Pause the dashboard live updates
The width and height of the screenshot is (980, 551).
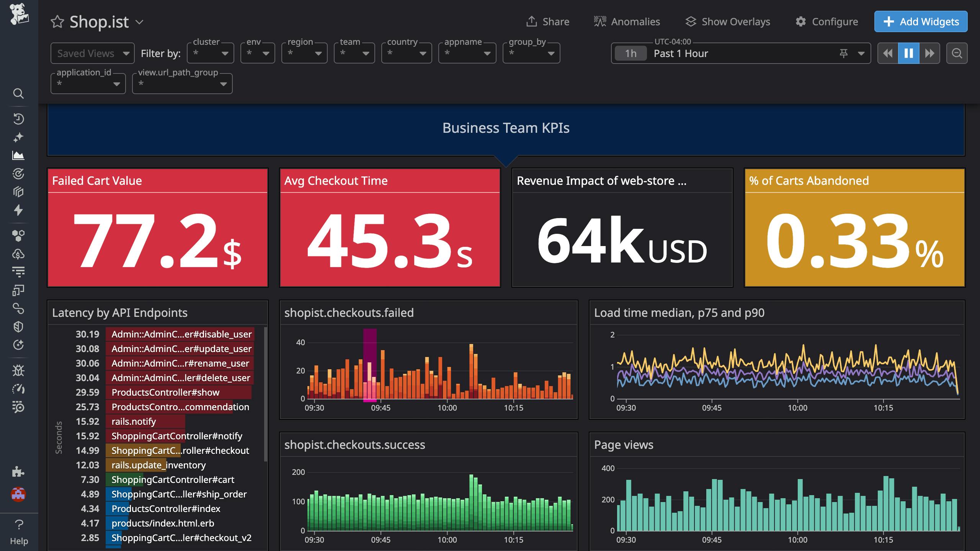908,53
